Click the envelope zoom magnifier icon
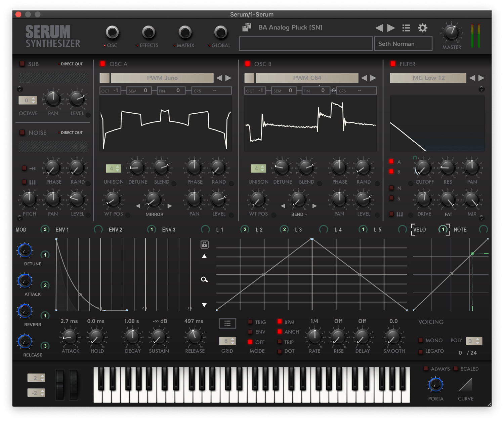The width and height of the screenshot is (504, 421). 204,279
